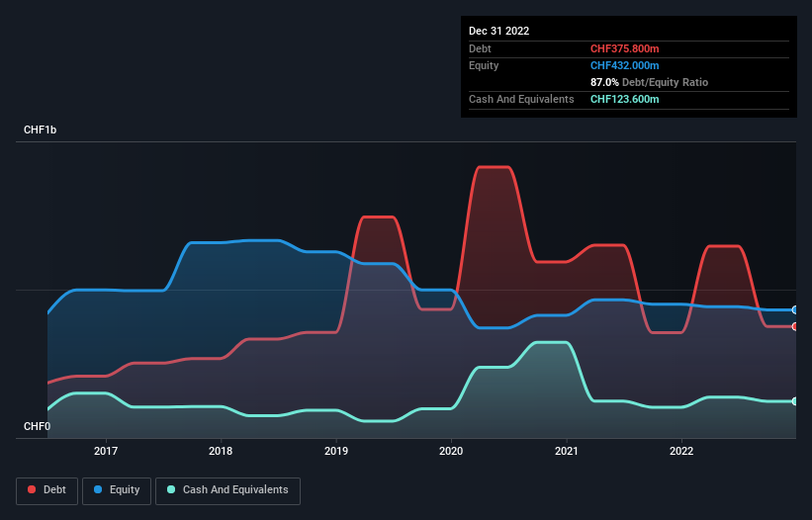Viewport: 812px width, 520px height.
Task: Click the Cash And Equivalents tooltip label
Action: (521, 99)
